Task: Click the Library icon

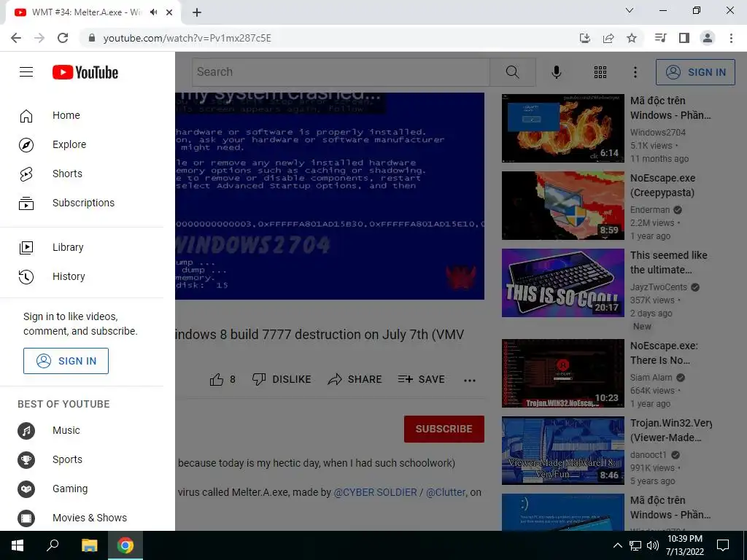Action: 26,248
